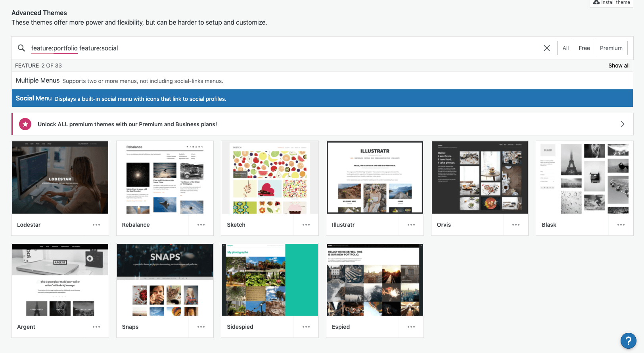Open the ellipsis menu for Orvis
This screenshot has width=644, height=353.
[516, 225]
